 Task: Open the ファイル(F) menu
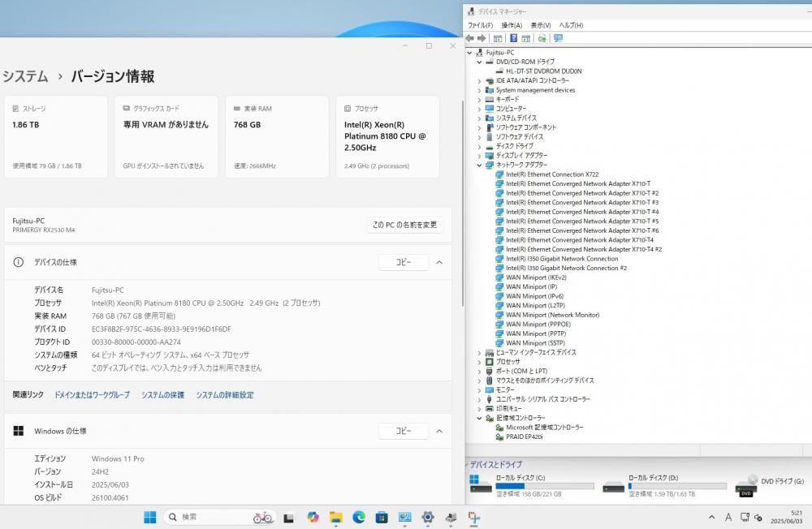point(480,25)
